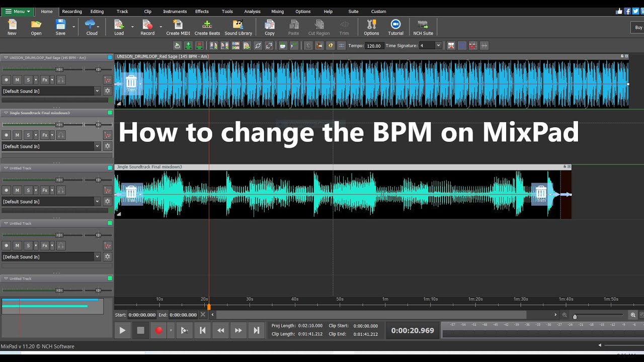
Task: Click the Stop transport button
Action: click(x=141, y=330)
